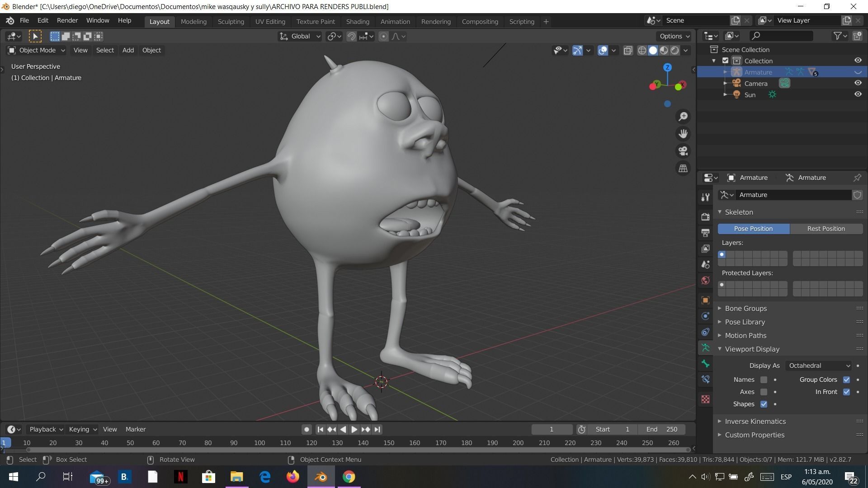The height and width of the screenshot is (488, 868).
Task: Click the zoom view magnifier icon
Action: click(683, 117)
